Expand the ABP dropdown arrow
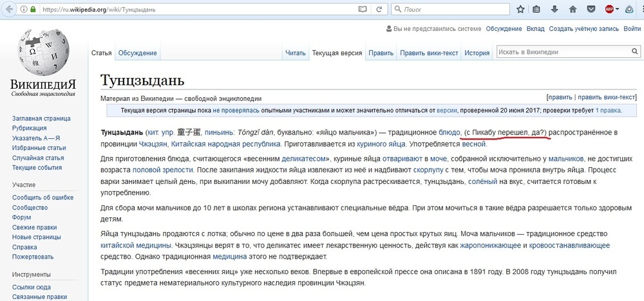 click(x=618, y=9)
